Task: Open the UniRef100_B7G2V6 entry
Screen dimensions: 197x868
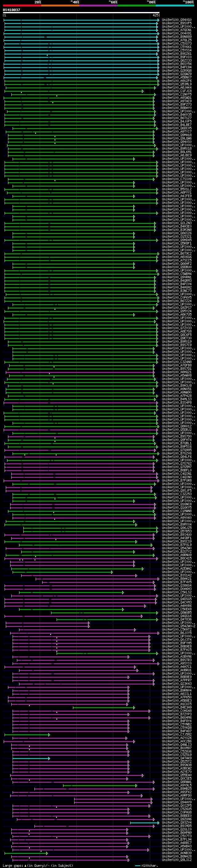Action: click(x=177, y=453)
